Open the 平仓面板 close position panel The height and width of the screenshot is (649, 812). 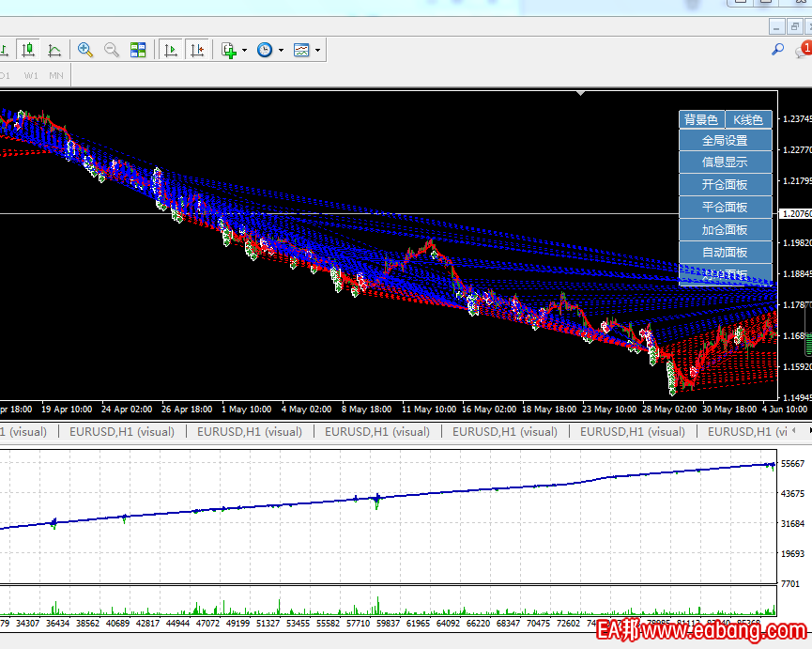pyautogui.click(x=725, y=208)
